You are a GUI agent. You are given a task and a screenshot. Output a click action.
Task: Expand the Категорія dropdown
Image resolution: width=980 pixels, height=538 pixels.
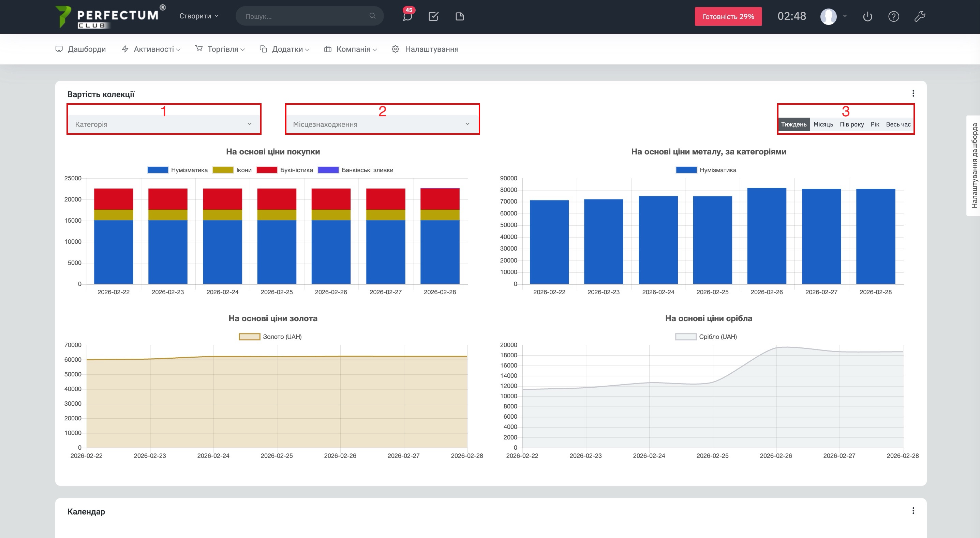[164, 124]
